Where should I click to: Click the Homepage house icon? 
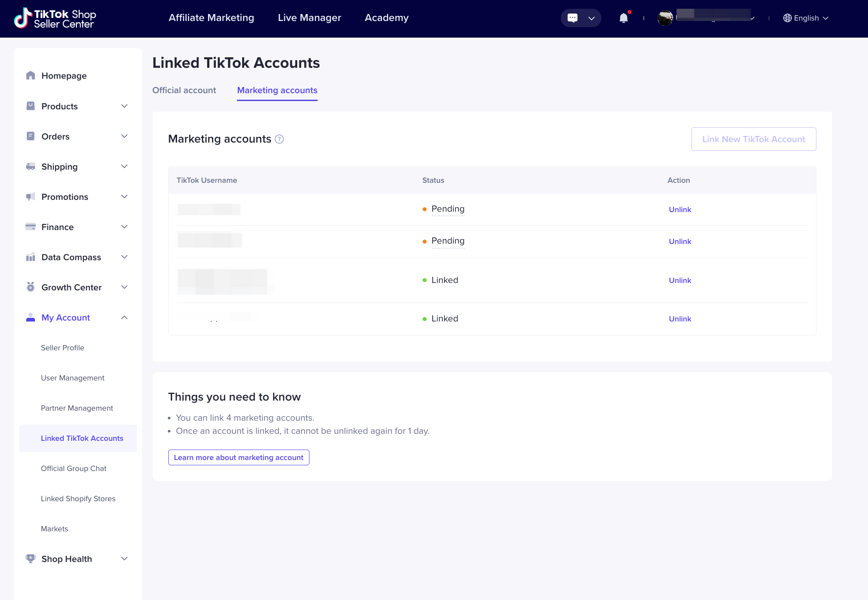(x=30, y=76)
